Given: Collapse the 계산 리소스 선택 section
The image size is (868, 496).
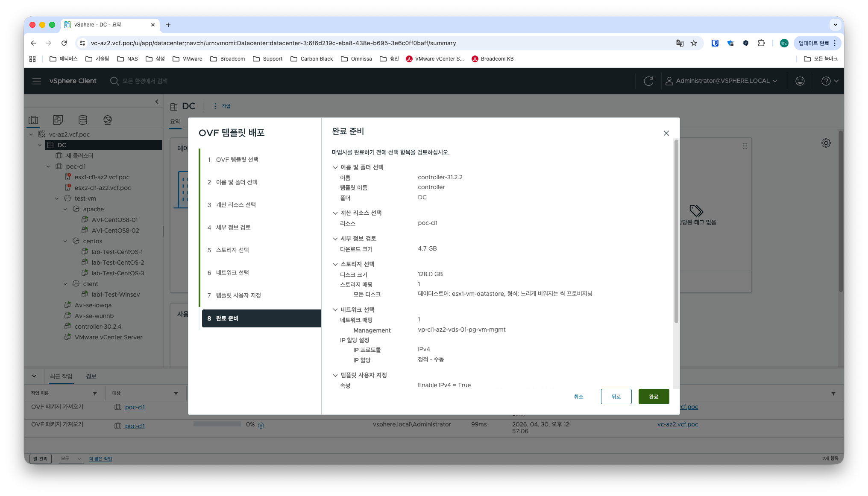Looking at the screenshot, I should [335, 213].
